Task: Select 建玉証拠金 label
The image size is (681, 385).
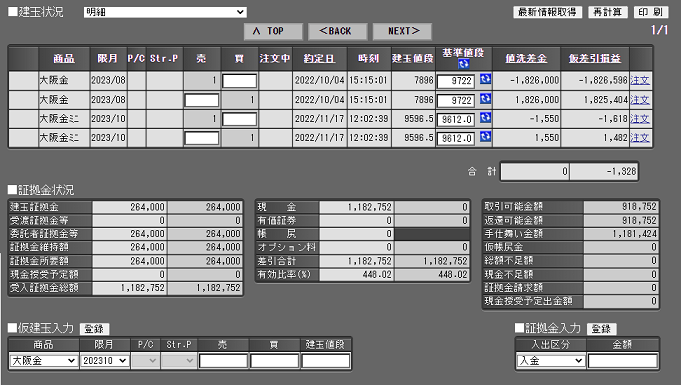Action: 34,207
